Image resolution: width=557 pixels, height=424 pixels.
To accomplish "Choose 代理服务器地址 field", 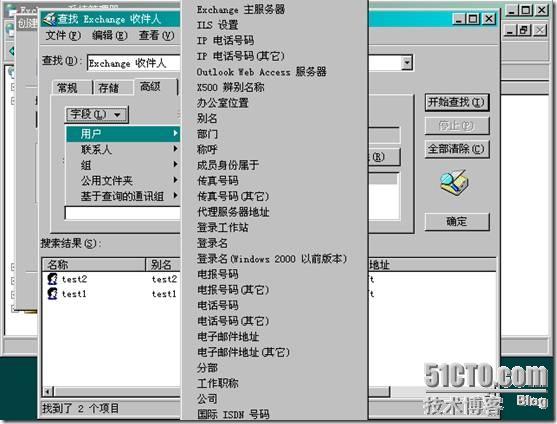I will click(x=275, y=212).
